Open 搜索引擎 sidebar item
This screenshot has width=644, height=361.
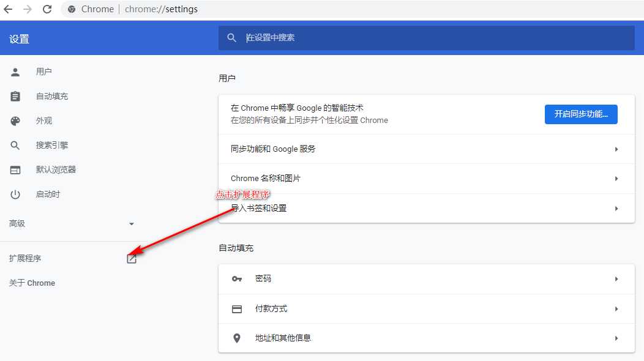click(52, 146)
